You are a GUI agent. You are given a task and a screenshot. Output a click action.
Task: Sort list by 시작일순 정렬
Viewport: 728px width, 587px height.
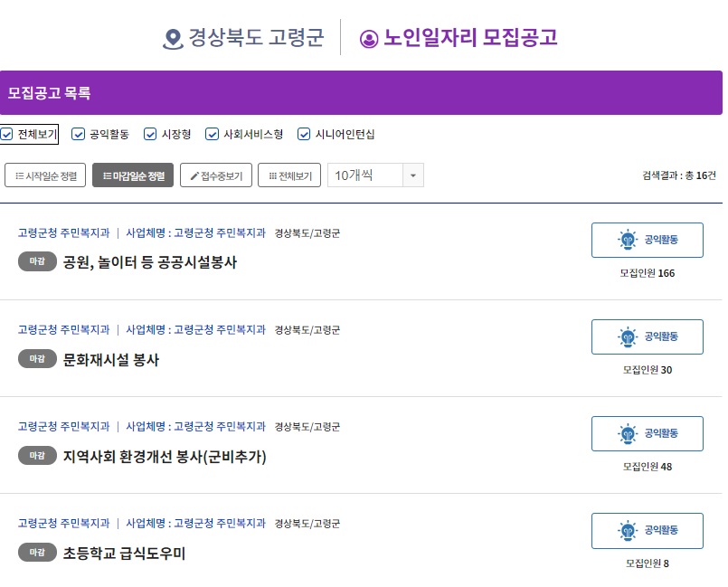tap(45, 175)
